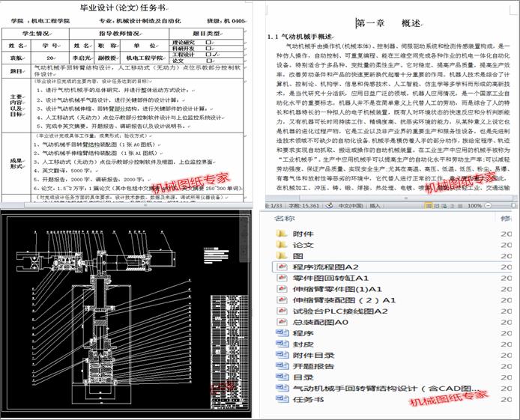Switch to Full Screen Reading view
Viewport: 520px width, 420px height.
click(437, 206)
